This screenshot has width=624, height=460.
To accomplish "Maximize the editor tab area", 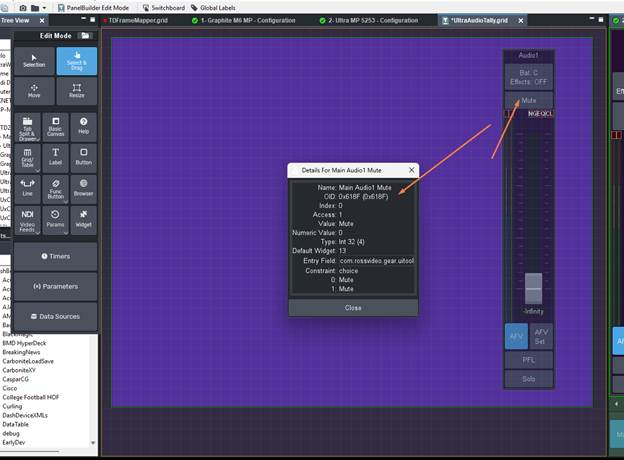I will coord(601,19).
